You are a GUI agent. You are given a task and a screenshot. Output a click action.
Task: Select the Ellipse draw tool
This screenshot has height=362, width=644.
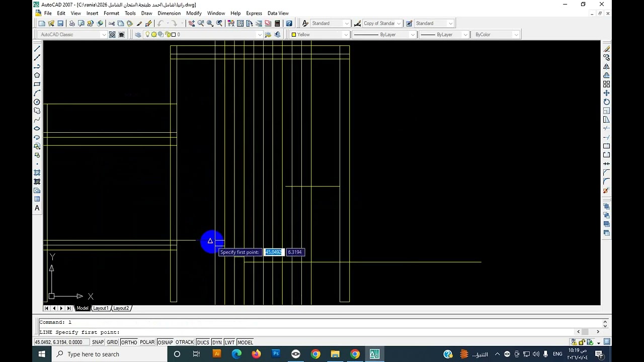[x=37, y=129]
